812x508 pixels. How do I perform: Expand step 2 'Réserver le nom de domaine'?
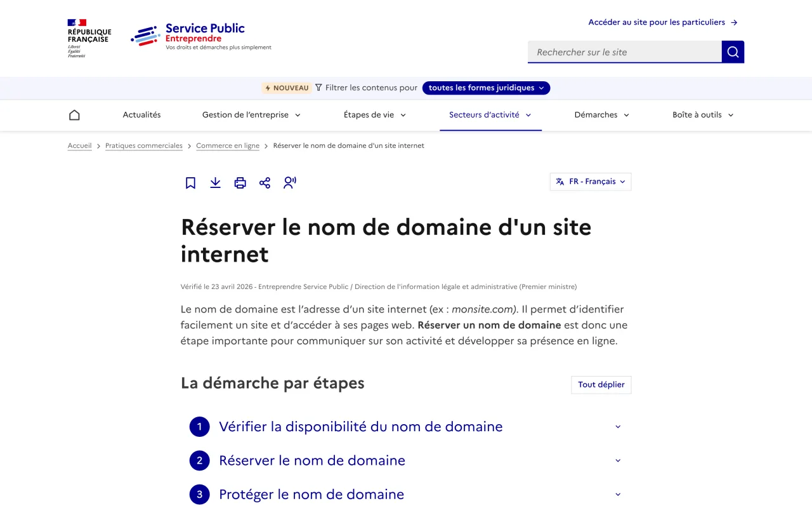(406, 460)
